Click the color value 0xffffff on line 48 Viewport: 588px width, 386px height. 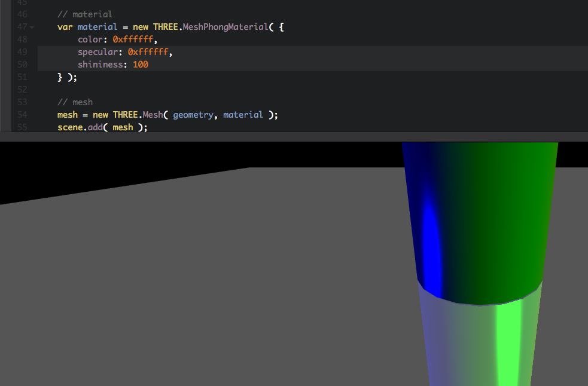click(133, 39)
